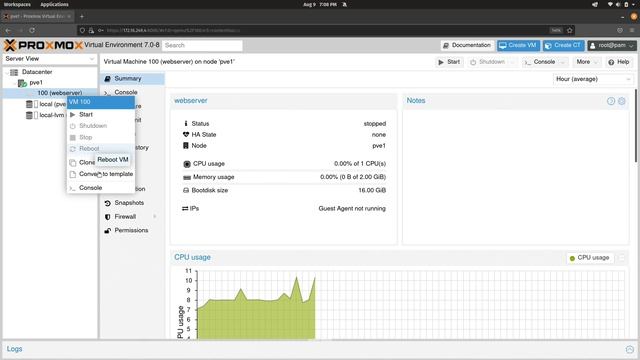The height and width of the screenshot is (360, 640).
Task: Click the Help button
Action: pos(618,62)
